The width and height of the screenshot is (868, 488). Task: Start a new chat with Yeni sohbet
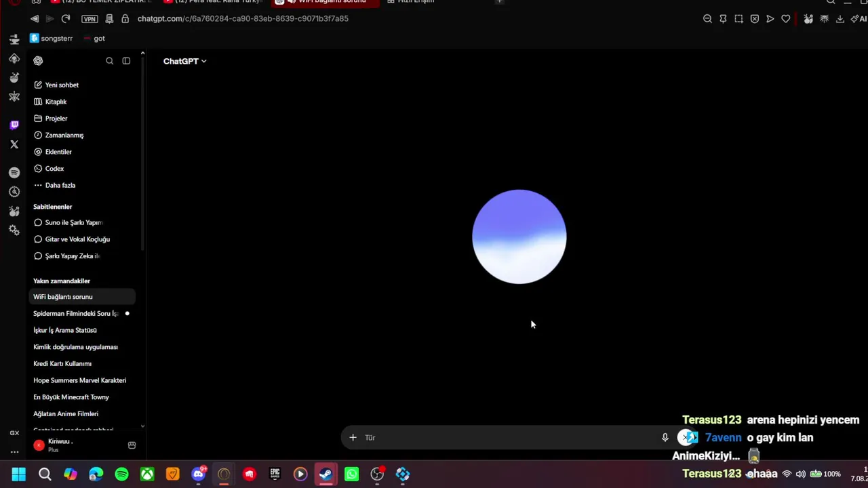83,85
